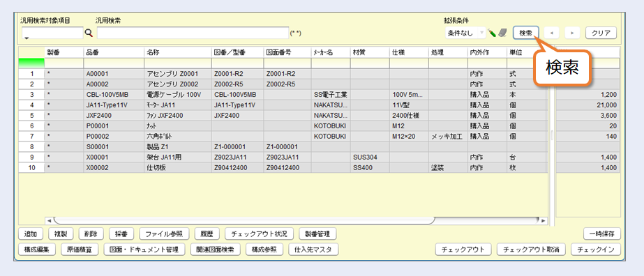Click cell P00001 in 品番 column
This screenshot has height=276, width=644.
point(114,126)
